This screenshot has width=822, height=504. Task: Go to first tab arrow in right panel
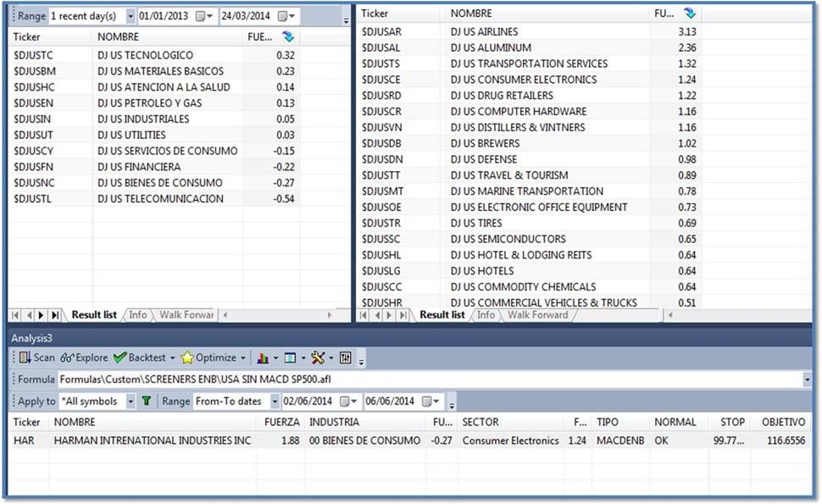[364, 315]
